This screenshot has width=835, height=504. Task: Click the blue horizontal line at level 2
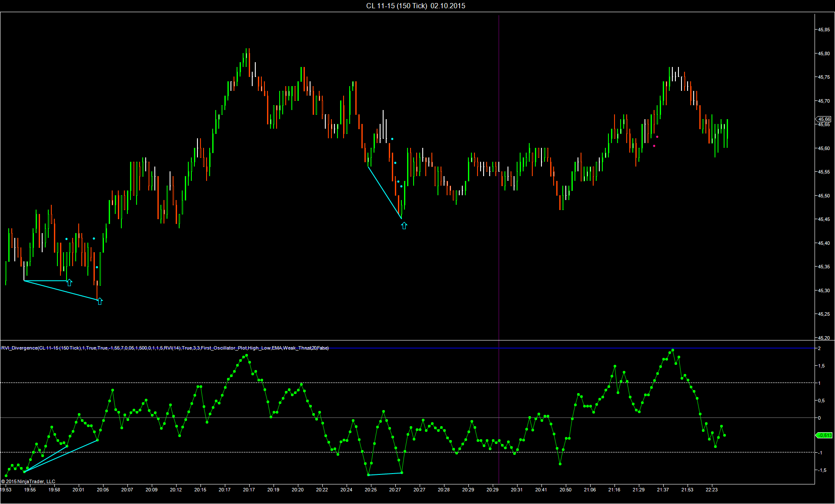(x=407, y=348)
